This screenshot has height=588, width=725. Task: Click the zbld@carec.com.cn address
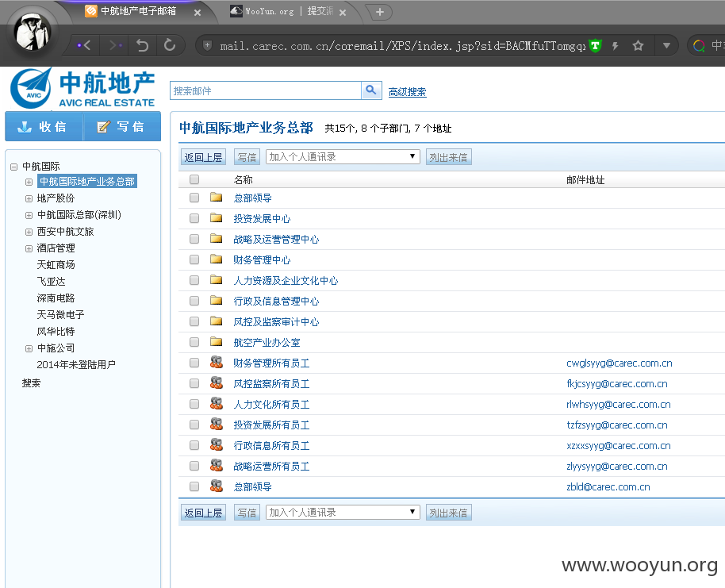click(608, 486)
